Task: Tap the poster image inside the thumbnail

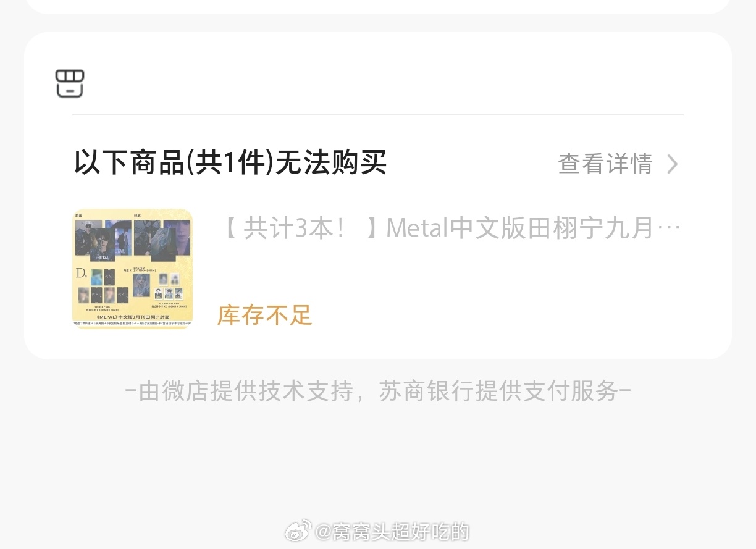Action: pyautogui.click(x=141, y=285)
